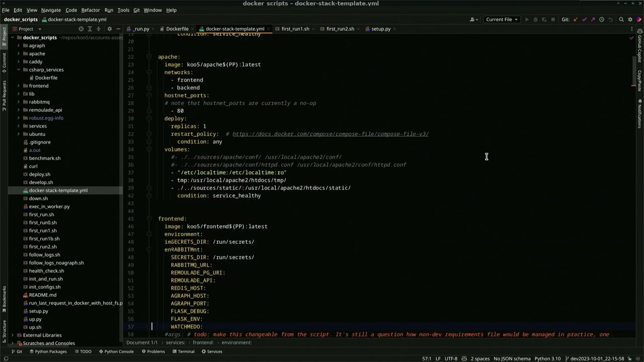This screenshot has width=644, height=362.
Task: Commit changes using Git checkmark icon
Action: click(584, 20)
